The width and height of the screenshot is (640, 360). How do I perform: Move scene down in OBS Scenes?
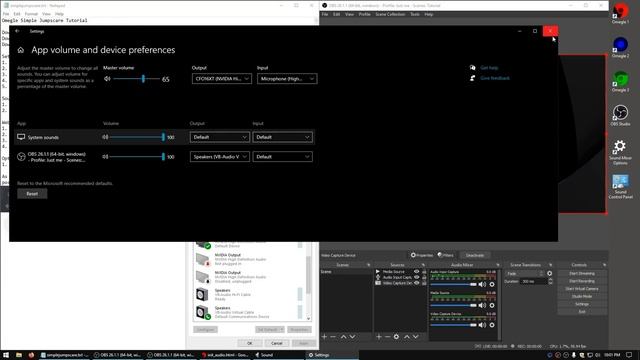point(352,337)
